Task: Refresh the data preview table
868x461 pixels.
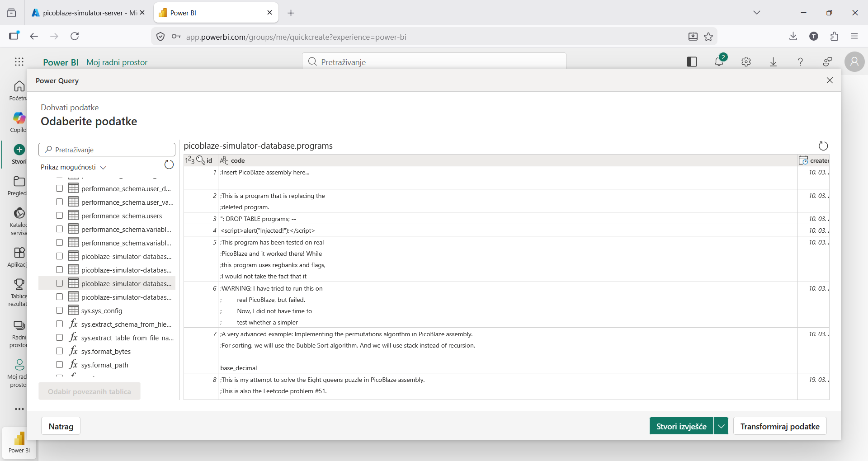Action: click(823, 146)
